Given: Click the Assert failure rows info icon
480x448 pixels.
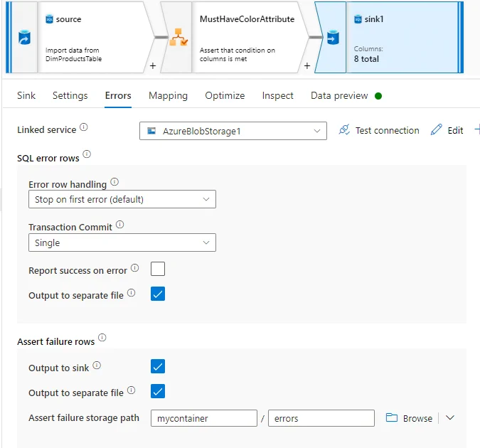Looking at the screenshot, I should point(102,338).
